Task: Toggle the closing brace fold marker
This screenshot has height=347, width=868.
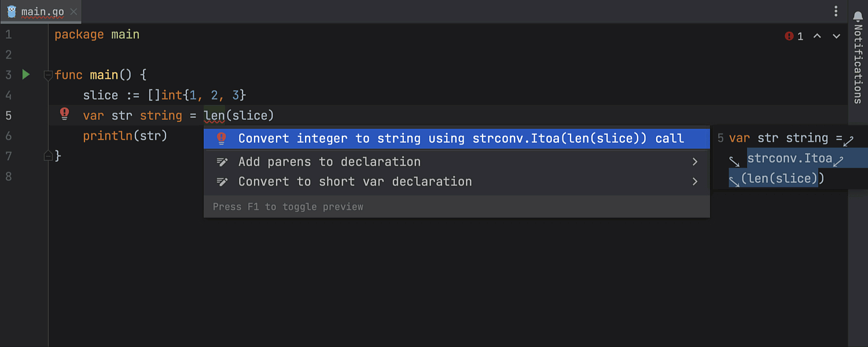Action: tap(48, 156)
